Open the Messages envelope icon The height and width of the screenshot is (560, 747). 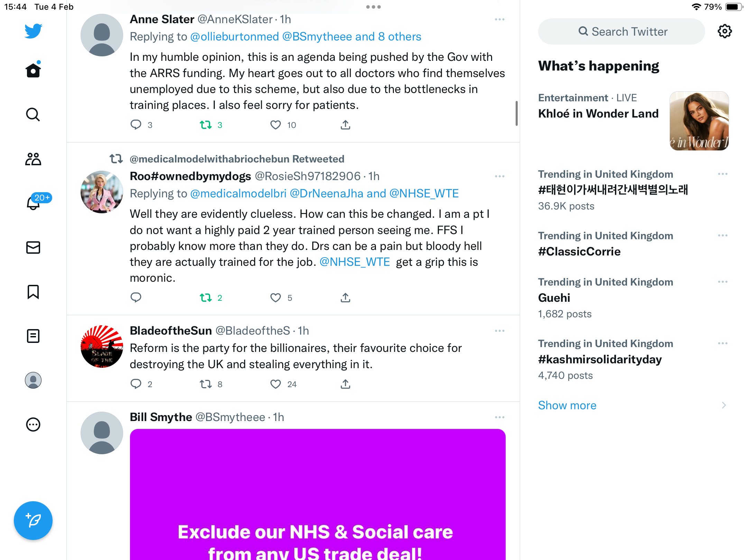[x=33, y=248]
